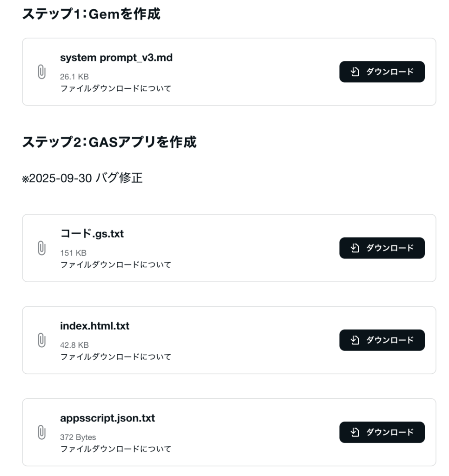Click paperclip icon beside index.html.txt
Screen dimensions: 449x476
point(41,340)
